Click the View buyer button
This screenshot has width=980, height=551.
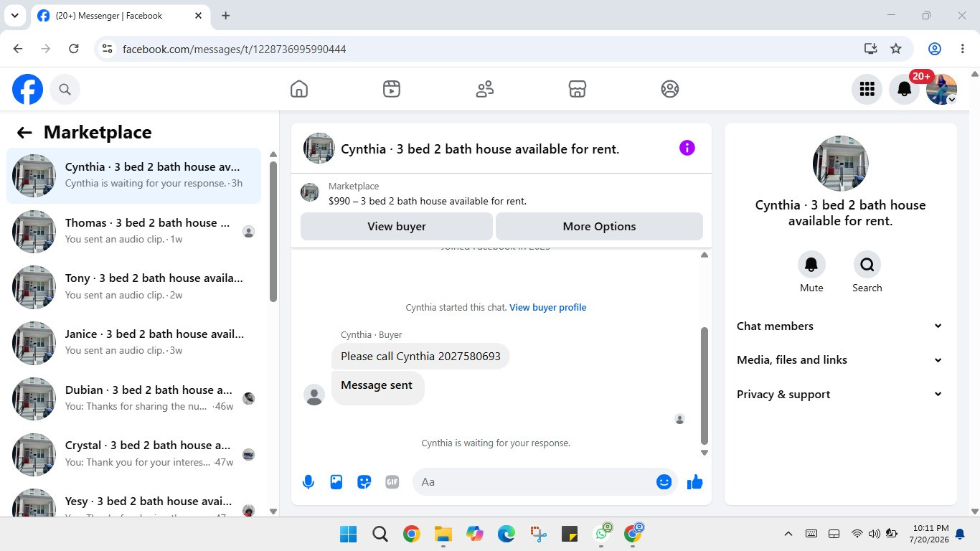click(397, 226)
